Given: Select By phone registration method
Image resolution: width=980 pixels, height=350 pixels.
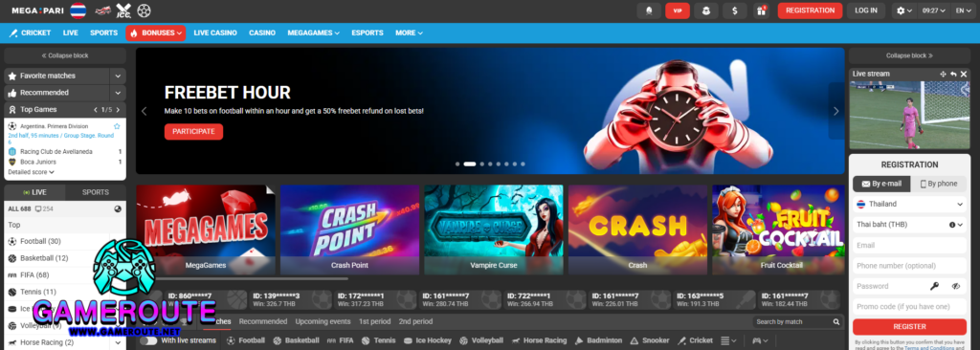Looking at the screenshot, I should pyautogui.click(x=939, y=184).
